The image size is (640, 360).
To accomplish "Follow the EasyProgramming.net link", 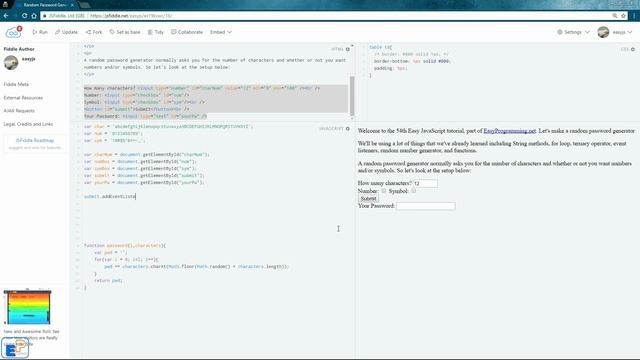I will tap(509, 131).
